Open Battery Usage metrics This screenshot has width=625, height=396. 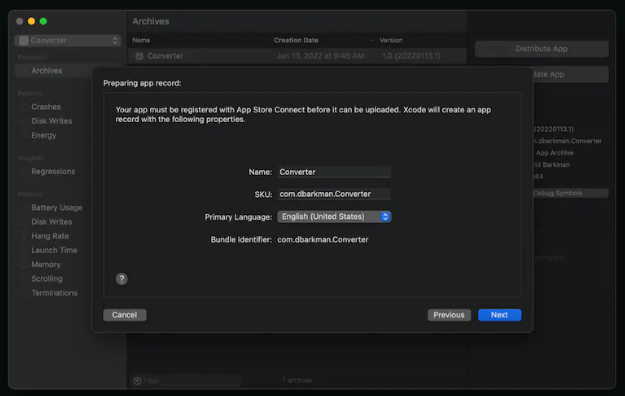pyautogui.click(x=57, y=207)
